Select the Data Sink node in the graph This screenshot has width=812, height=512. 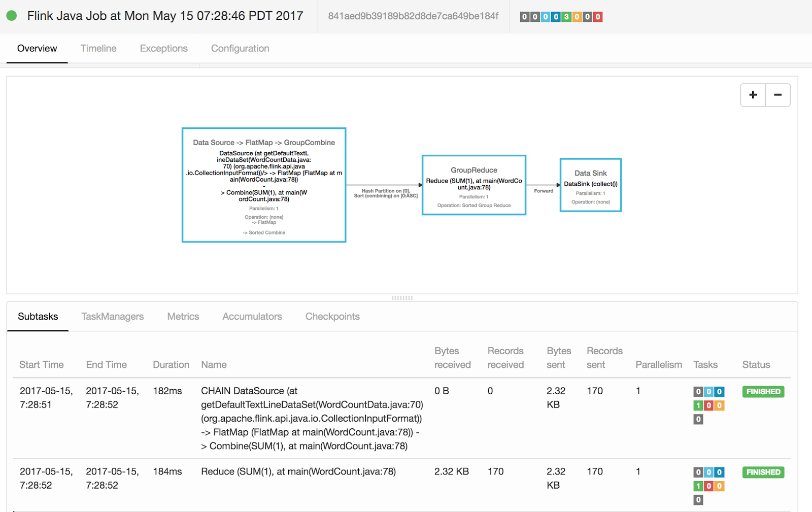pyautogui.click(x=590, y=185)
